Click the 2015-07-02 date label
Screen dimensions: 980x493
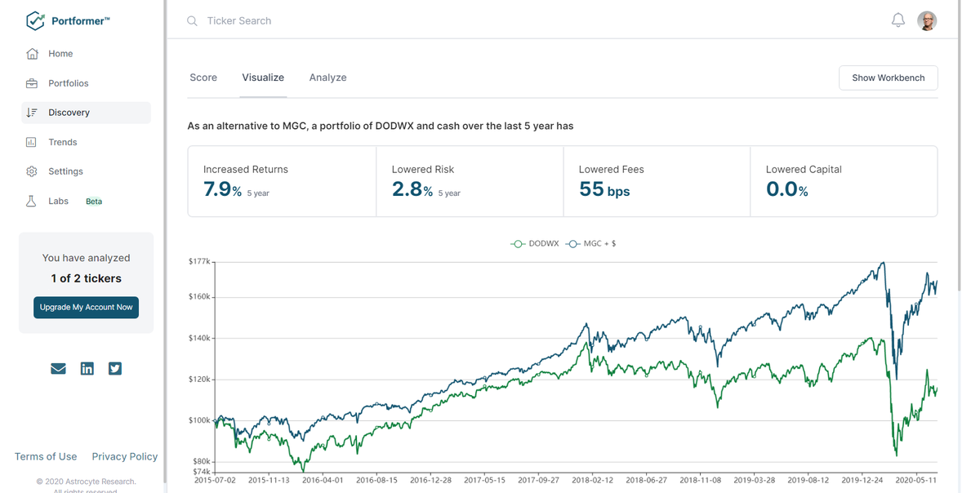(215, 481)
